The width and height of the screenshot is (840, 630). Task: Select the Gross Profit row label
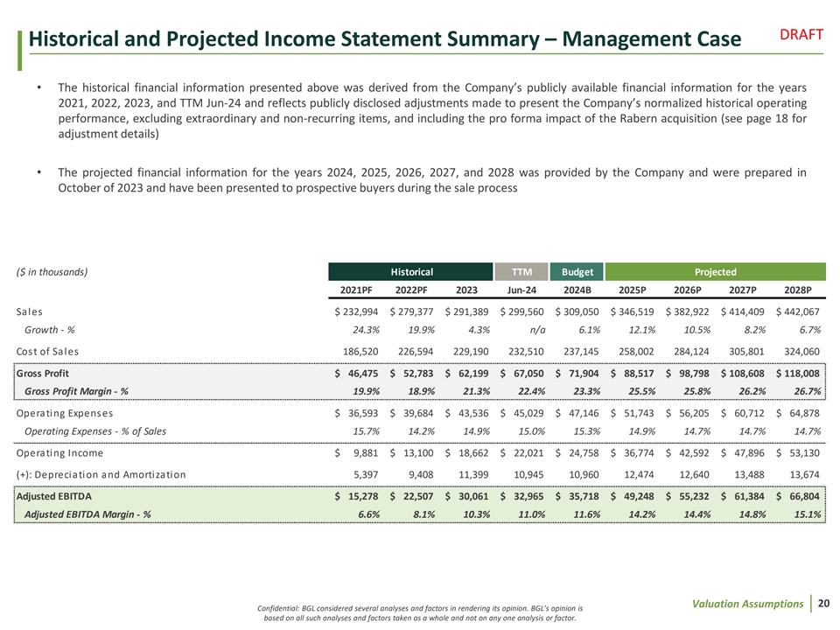(x=43, y=374)
